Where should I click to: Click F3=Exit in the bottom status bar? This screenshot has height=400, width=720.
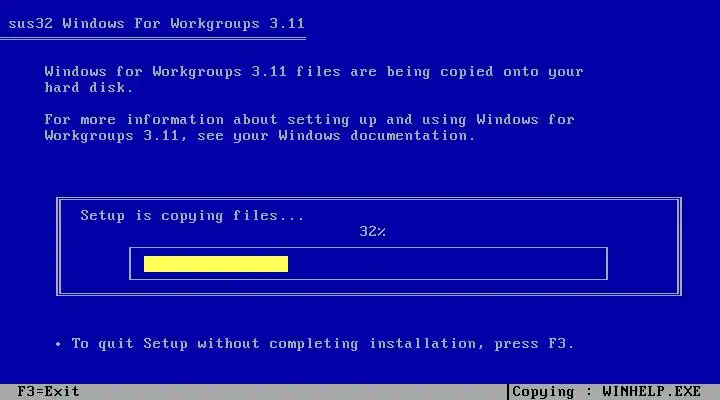[48, 391]
